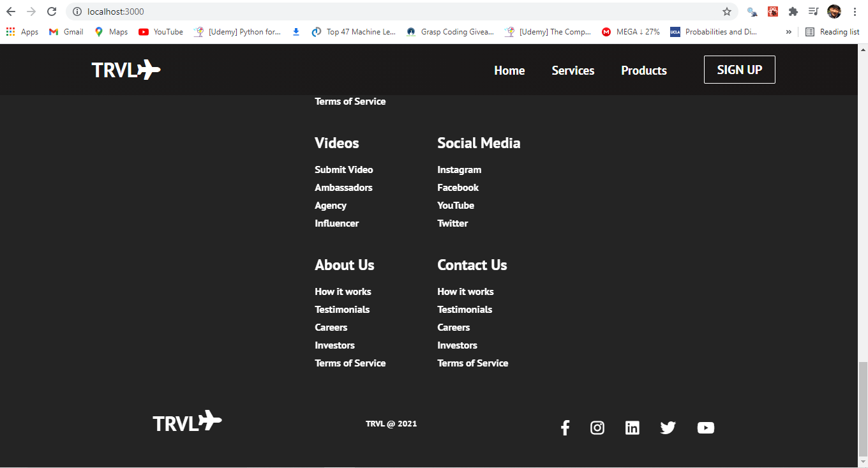Open LinkedIn via the footer icon
The height and width of the screenshot is (468, 868).
point(632,428)
